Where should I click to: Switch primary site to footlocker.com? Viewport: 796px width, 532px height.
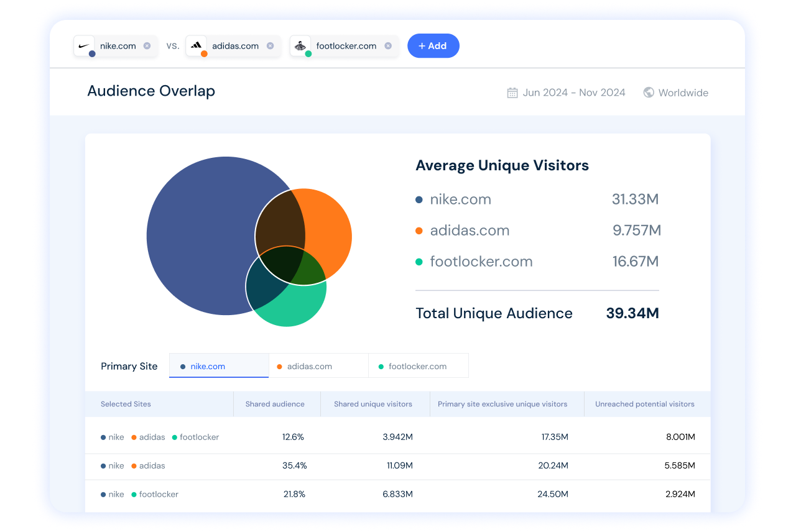coord(418,366)
